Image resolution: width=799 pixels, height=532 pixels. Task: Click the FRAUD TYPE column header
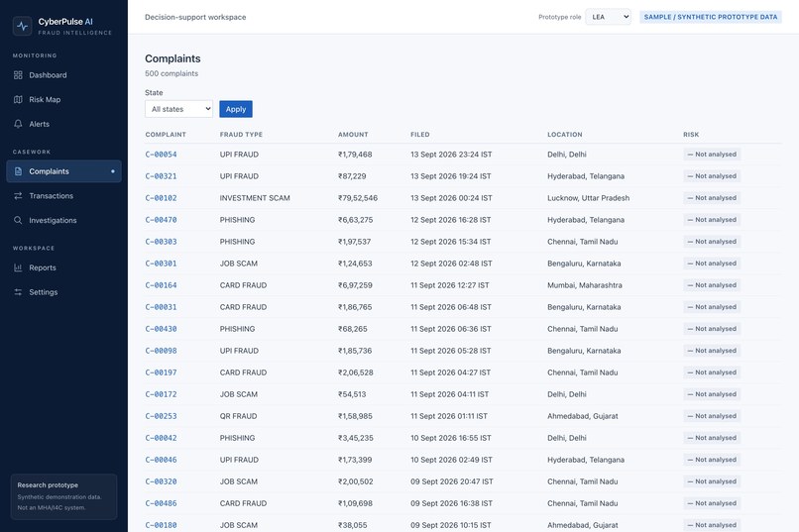241,135
